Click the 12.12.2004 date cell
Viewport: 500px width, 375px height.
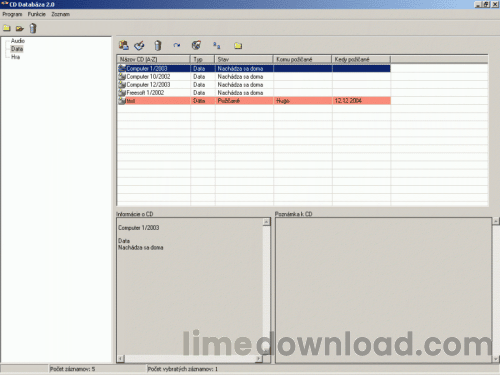(x=361, y=101)
